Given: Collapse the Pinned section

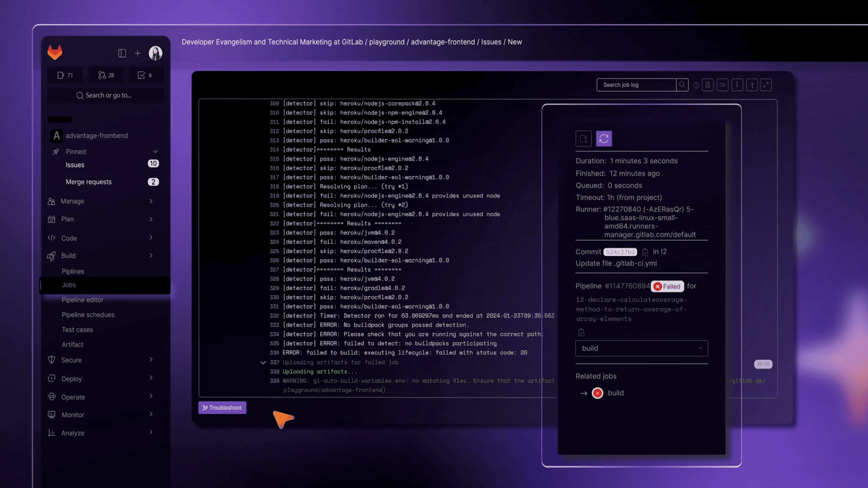Looking at the screenshot, I should (155, 152).
